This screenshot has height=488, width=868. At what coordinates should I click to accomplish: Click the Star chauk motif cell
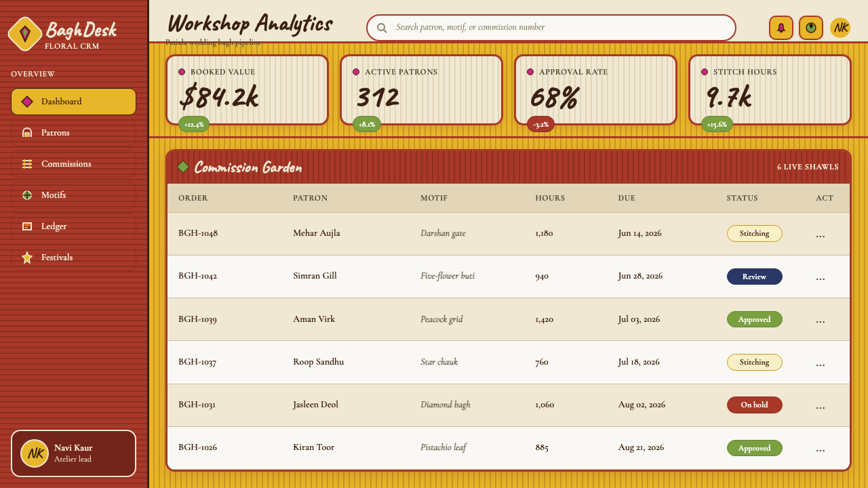click(x=439, y=362)
